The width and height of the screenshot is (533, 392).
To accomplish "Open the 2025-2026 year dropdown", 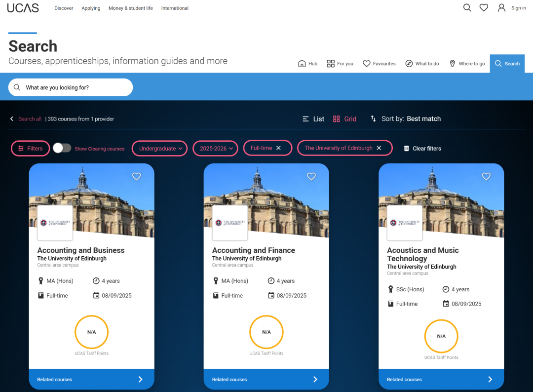I will tap(216, 148).
